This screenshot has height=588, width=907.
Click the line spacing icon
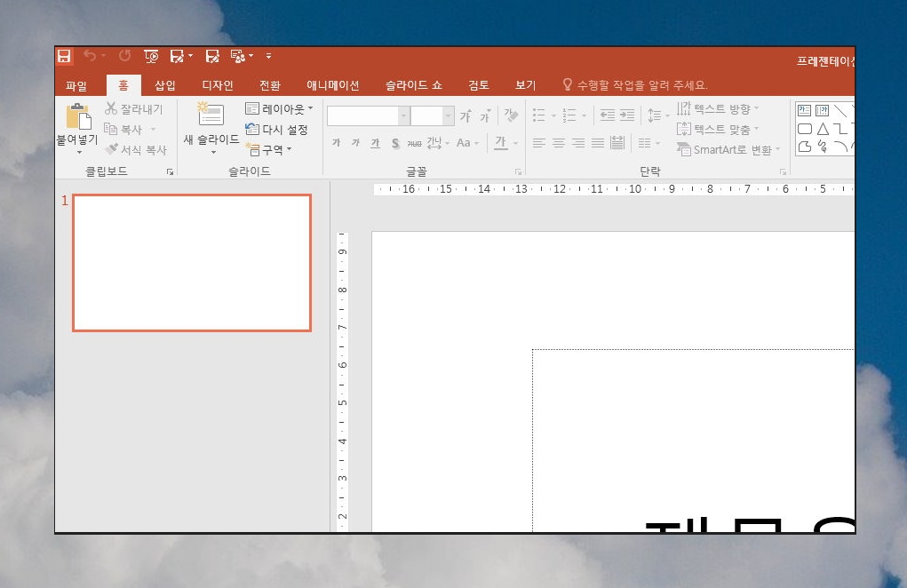point(655,115)
